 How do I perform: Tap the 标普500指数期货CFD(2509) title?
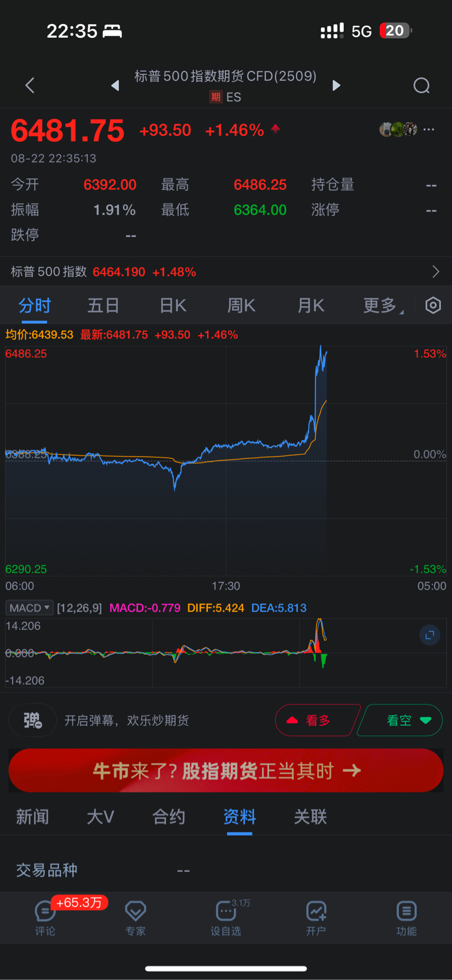click(x=225, y=76)
